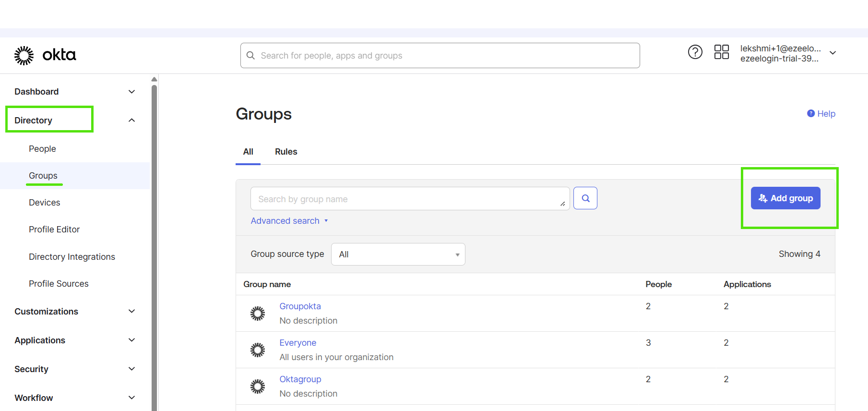Image resolution: width=868 pixels, height=411 pixels.
Task: Click the 'Showing 4' count text
Action: (x=799, y=254)
